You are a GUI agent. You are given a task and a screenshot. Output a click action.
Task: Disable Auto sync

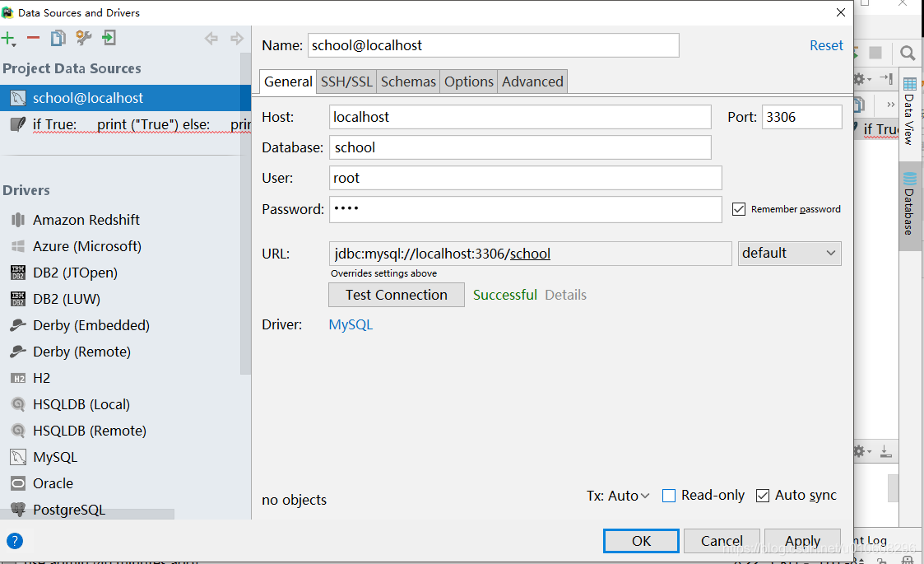tap(763, 495)
